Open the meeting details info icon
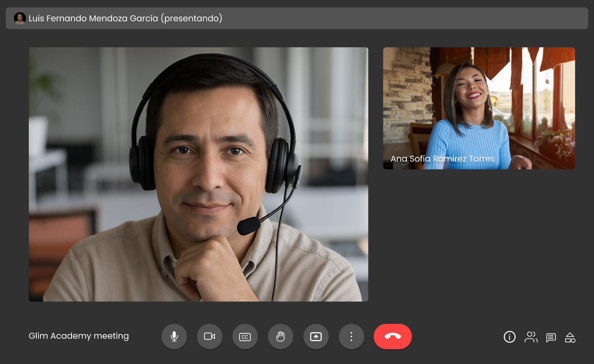This screenshot has height=364, width=594. pyautogui.click(x=510, y=337)
